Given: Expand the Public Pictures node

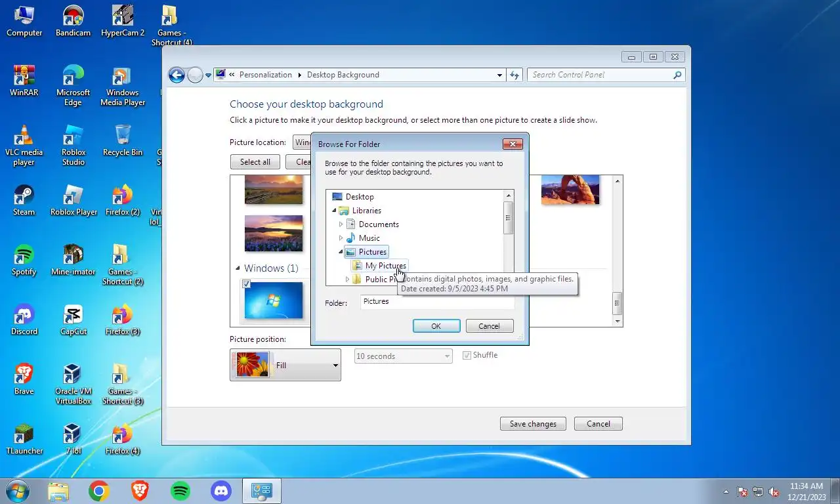Looking at the screenshot, I should pos(347,280).
